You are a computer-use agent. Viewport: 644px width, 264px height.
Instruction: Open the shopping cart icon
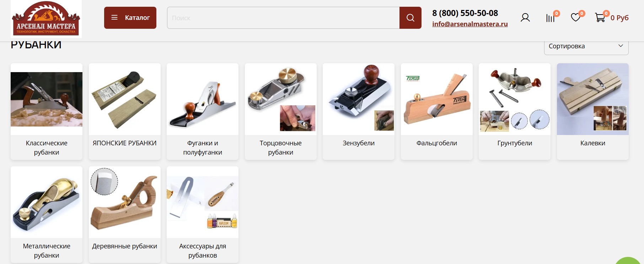(600, 17)
